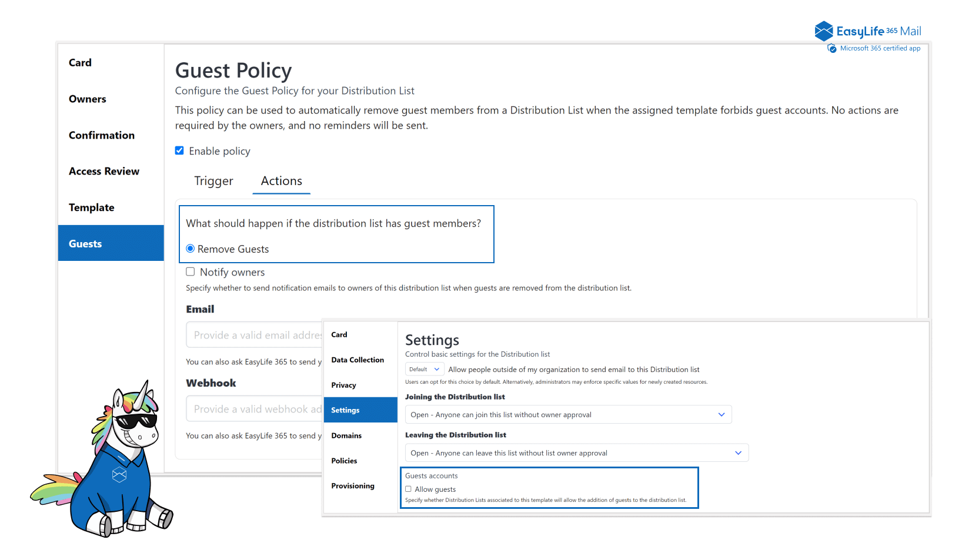Uncheck the Enable policy checkbox
Image resolution: width=962 pixels, height=560 pixels.
point(179,150)
